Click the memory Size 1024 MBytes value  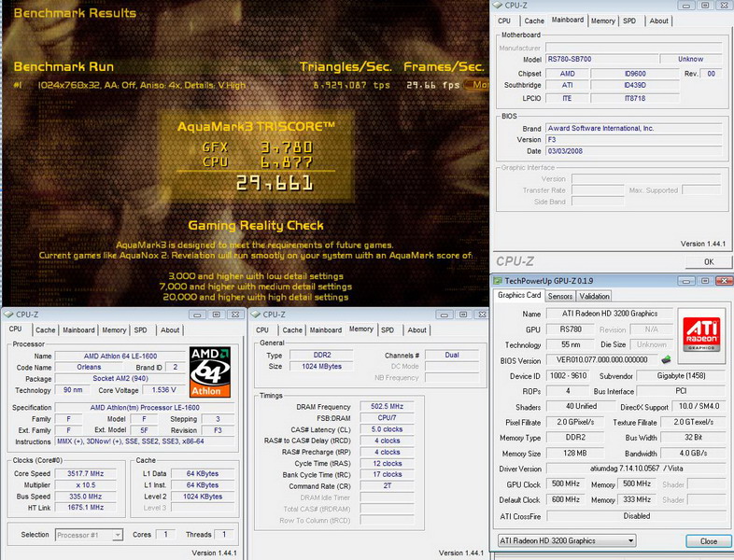(x=321, y=366)
